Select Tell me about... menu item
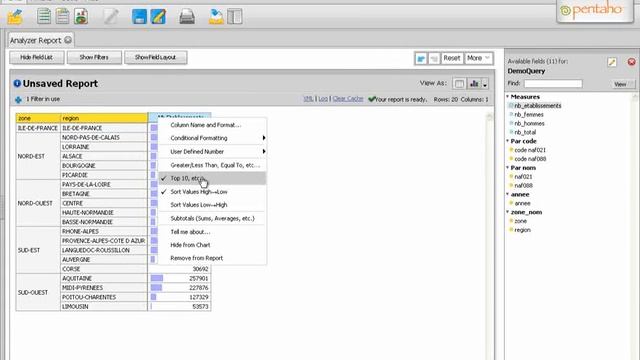Screen dimensions: 640x360 click(x=212, y=232)
